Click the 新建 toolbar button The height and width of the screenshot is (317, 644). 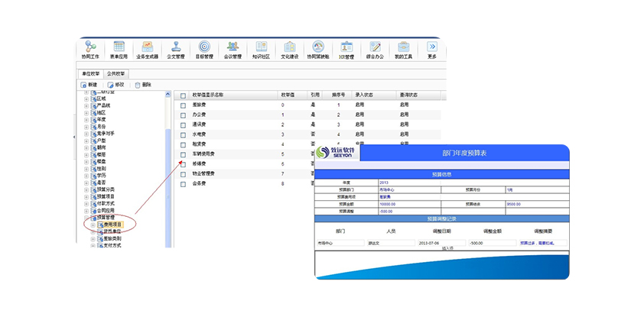pos(89,85)
